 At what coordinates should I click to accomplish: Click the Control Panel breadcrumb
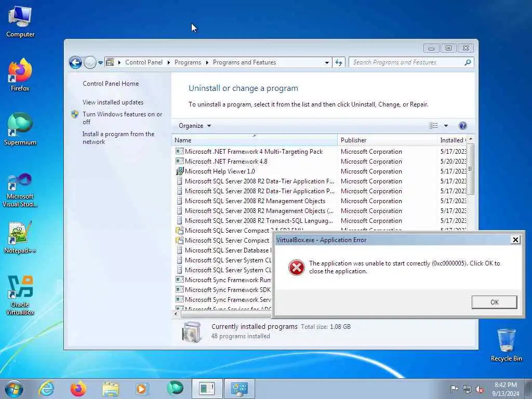pyautogui.click(x=144, y=62)
